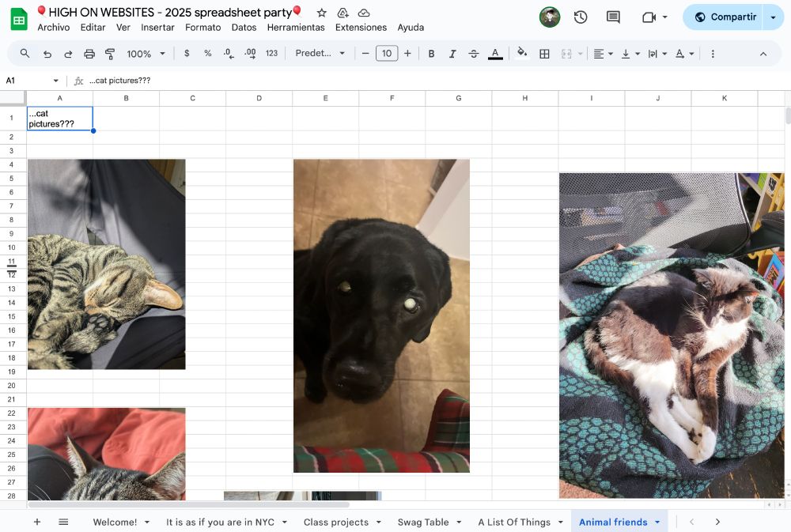791x532 pixels.
Task: Select the black dog photo
Action: pos(381,315)
